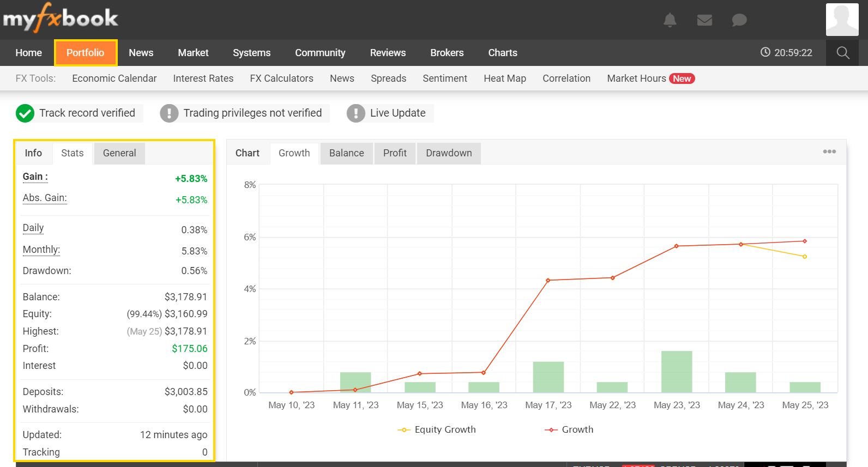
Task: Open the Portfolio menu item
Action: pos(86,53)
